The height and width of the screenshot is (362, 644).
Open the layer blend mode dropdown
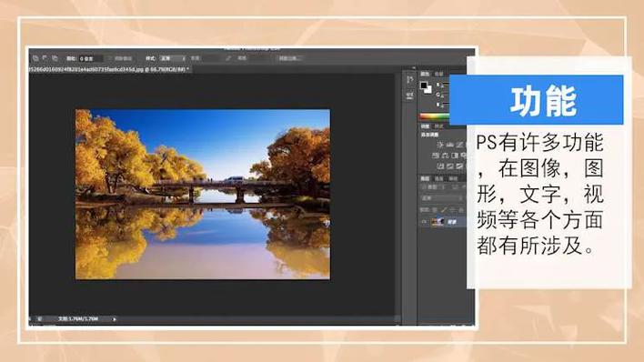pos(443,198)
